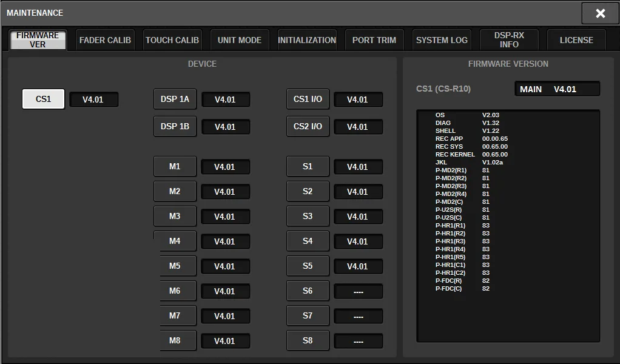
Task: Pick the S7 device button
Action: tap(308, 316)
